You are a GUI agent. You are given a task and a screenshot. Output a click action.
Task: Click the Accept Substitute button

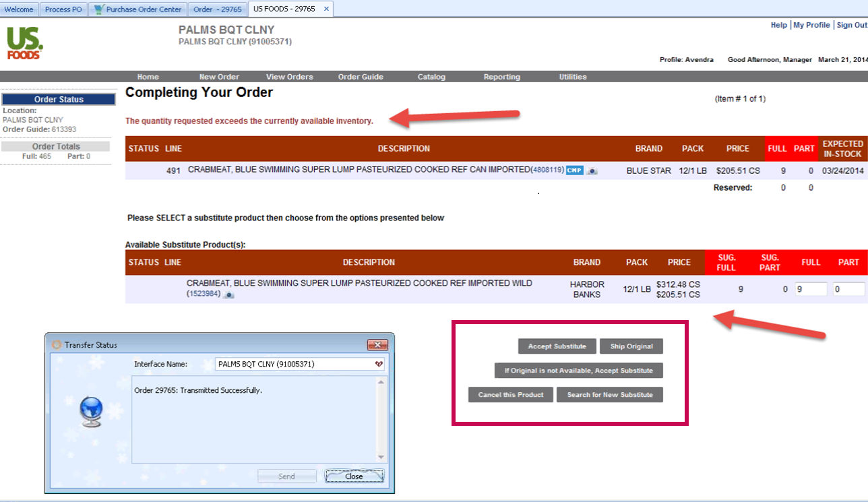tap(557, 346)
